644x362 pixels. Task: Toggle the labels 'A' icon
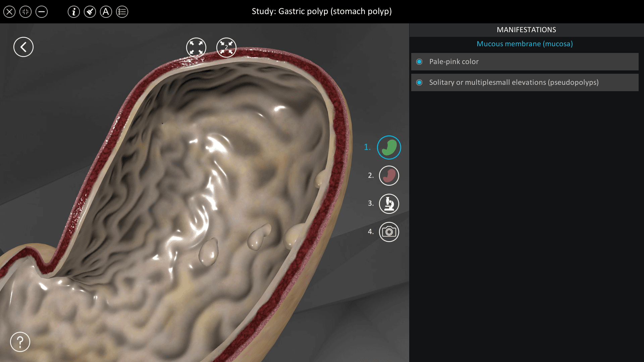pos(106,12)
